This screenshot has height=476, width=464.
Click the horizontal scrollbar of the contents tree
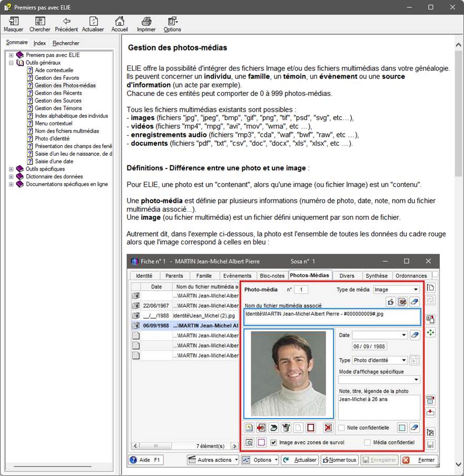pos(52,466)
